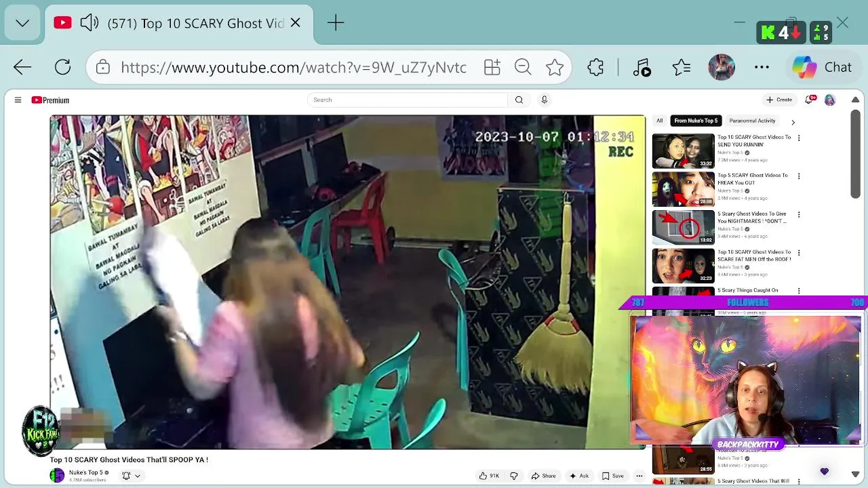Open the 28:08 FREAK You OUT thumbnail
The width and height of the screenshot is (868, 488).
(683, 189)
